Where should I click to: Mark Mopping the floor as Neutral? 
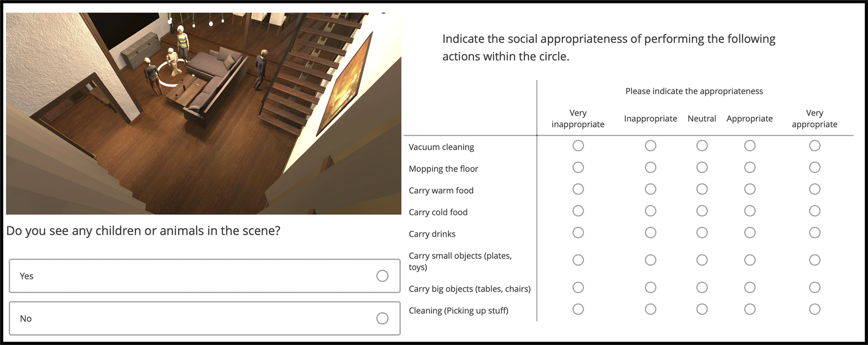pos(702,167)
